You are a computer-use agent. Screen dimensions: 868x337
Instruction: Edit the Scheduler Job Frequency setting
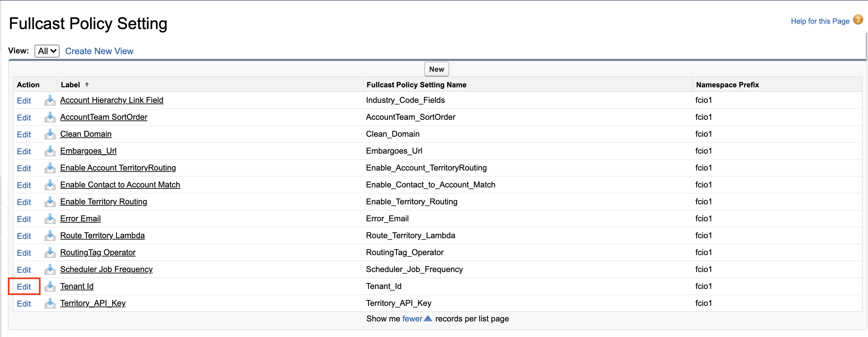pyautogui.click(x=24, y=270)
